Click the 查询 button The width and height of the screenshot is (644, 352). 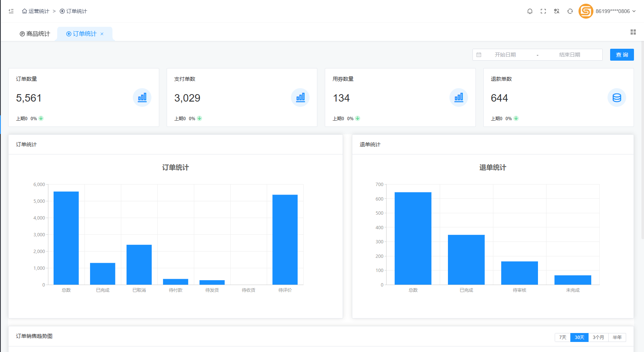(622, 55)
